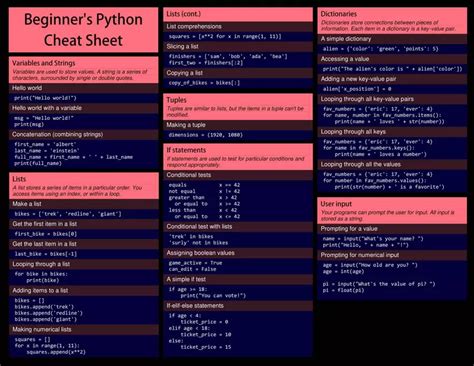474x366 pixels.
Task: Click the "Conditional test with lists" subheading
Action: click(199, 227)
